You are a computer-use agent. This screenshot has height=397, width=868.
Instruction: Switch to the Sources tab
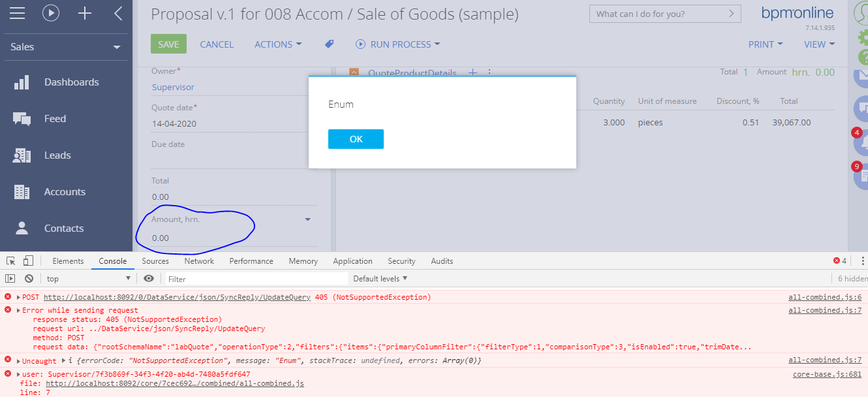click(x=155, y=261)
